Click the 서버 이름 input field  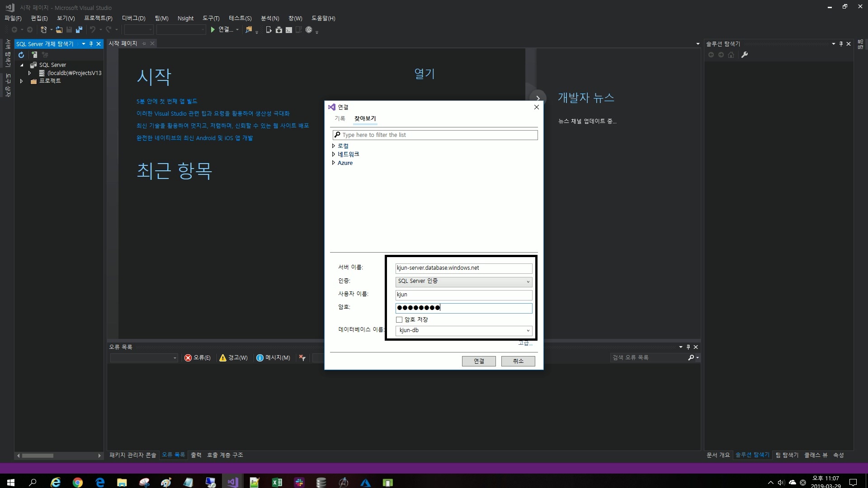tap(463, 268)
